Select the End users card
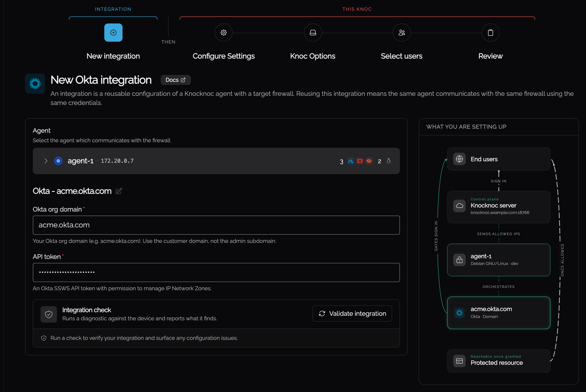Image resolution: width=586 pixels, height=392 pixels. coord(499,159)
